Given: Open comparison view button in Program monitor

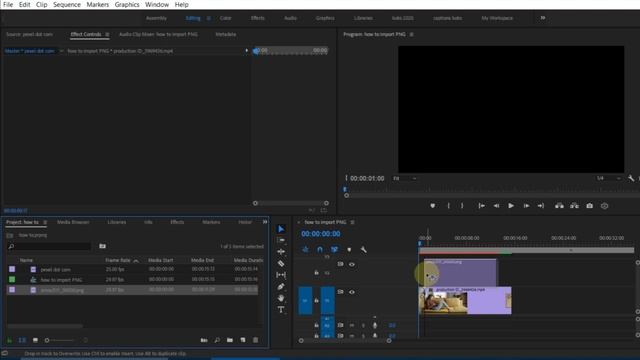Looking at the screenshot, I should [x=604, y=206].
